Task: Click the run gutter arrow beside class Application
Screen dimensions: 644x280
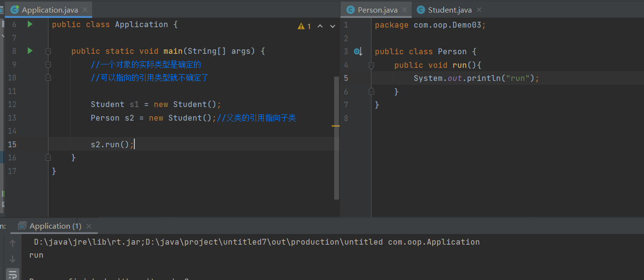Action: pyautogui.click(x=30, y=24)
